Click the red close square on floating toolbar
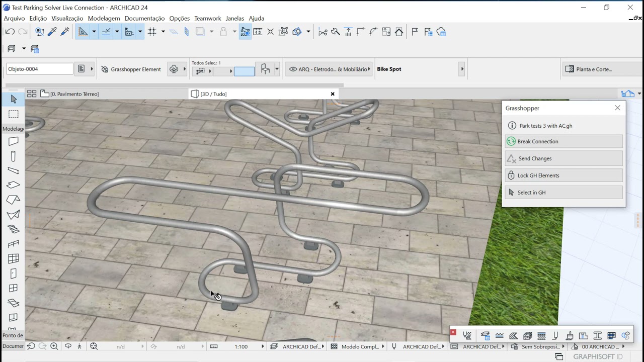The image size is (644, 362). click(453, 332)
